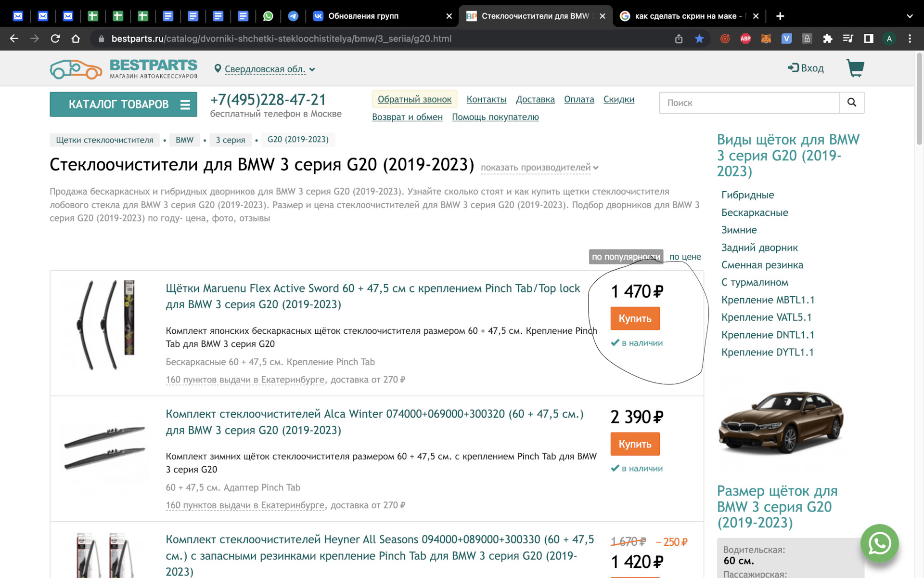Click the search magnifier button
The width and height of the screenshot is (924, 578).
[x=852, y=103]
